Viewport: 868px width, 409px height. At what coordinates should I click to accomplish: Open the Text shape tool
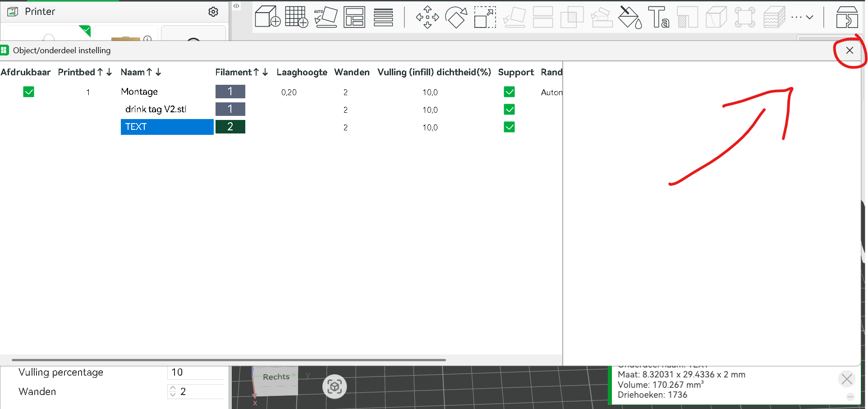click(659, 17)
